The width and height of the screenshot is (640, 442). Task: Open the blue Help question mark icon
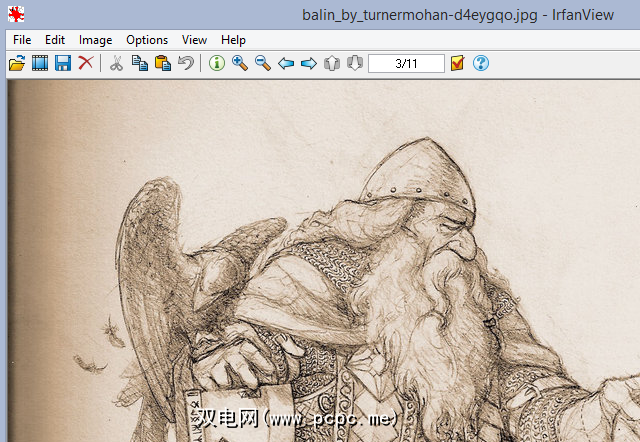tap(481, 63)
